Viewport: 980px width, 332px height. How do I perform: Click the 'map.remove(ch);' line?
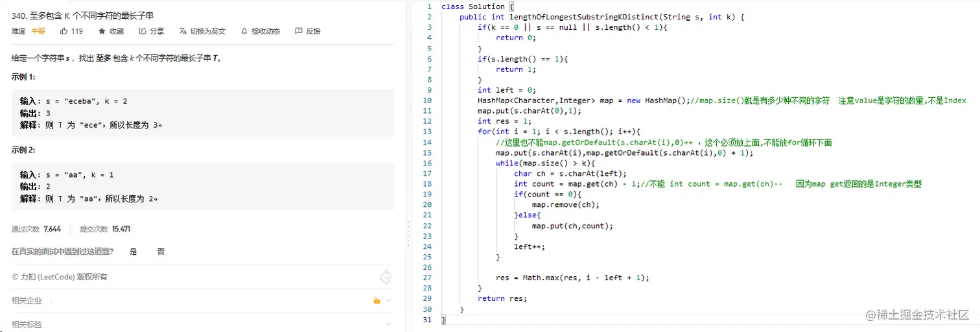(566, 204)
